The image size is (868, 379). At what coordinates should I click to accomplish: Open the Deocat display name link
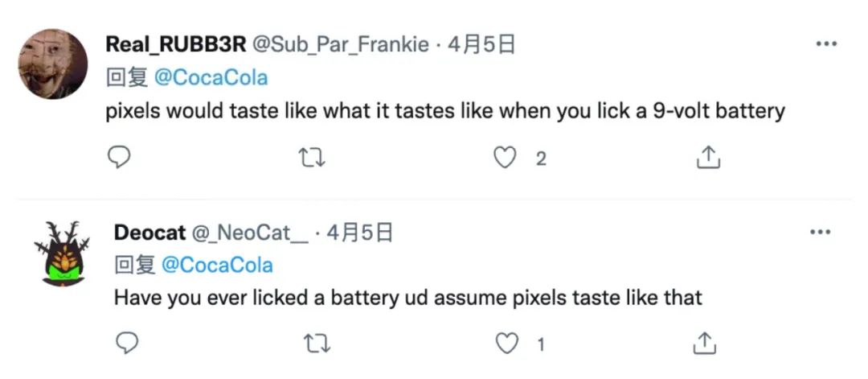tap(149, 233)
